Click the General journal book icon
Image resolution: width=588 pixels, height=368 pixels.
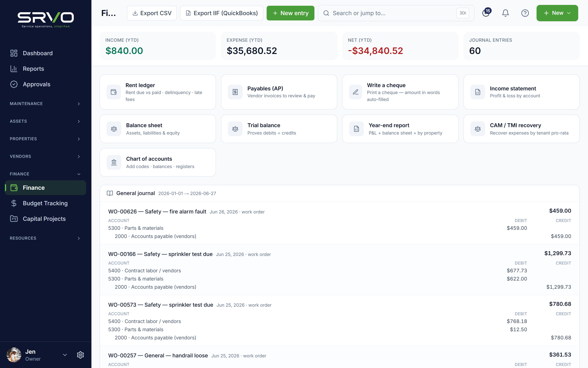pos(110,193)
